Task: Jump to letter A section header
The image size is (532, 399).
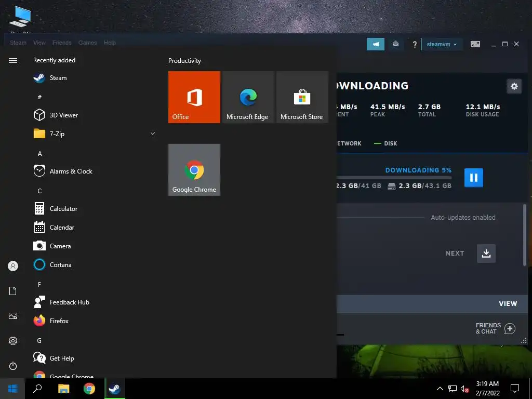Action: click(39, 154)
